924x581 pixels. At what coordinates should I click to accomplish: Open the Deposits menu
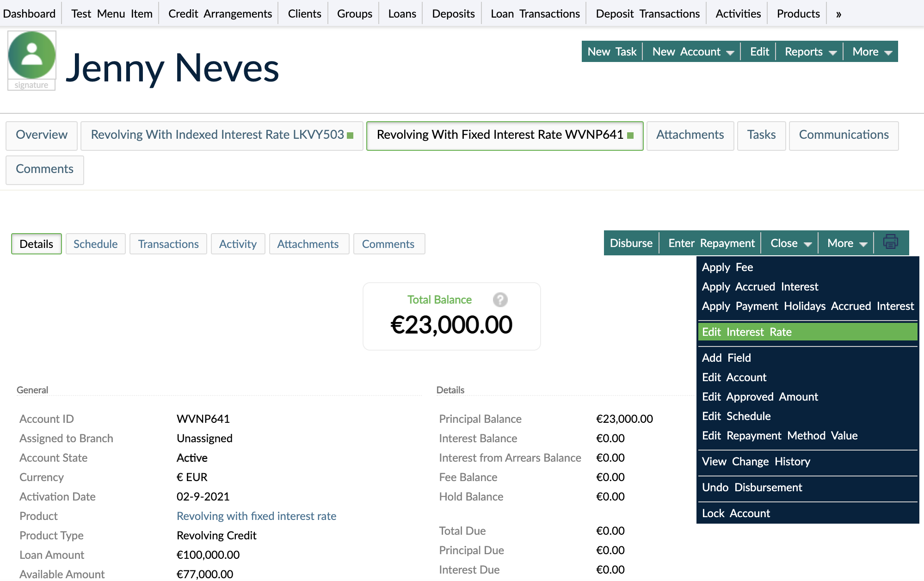coord(453,13)
